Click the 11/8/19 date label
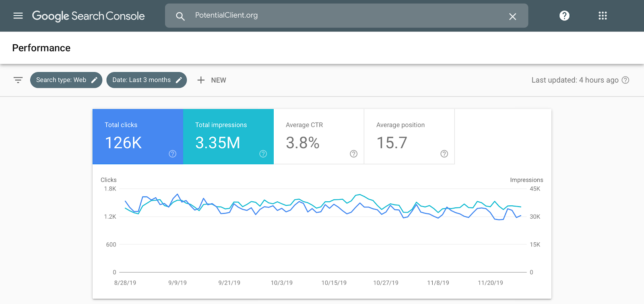644x304 pixels. pos(438,283)
